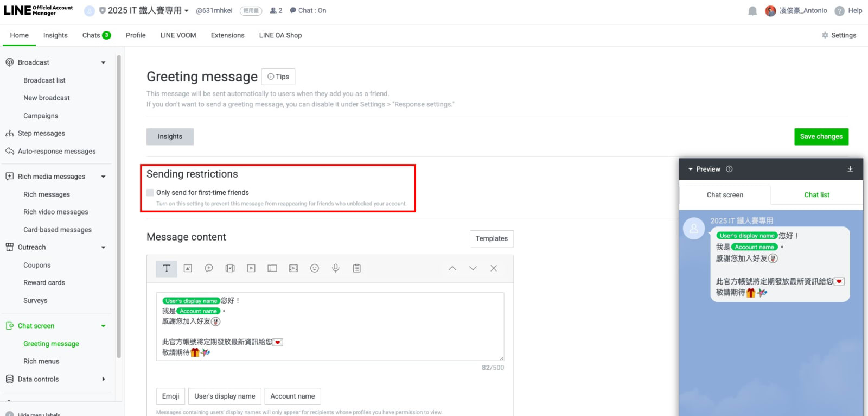This screenshot has width=868, height=416.
Task: Switch preview to Chat list tab
Action: click(x=816, y=195)
